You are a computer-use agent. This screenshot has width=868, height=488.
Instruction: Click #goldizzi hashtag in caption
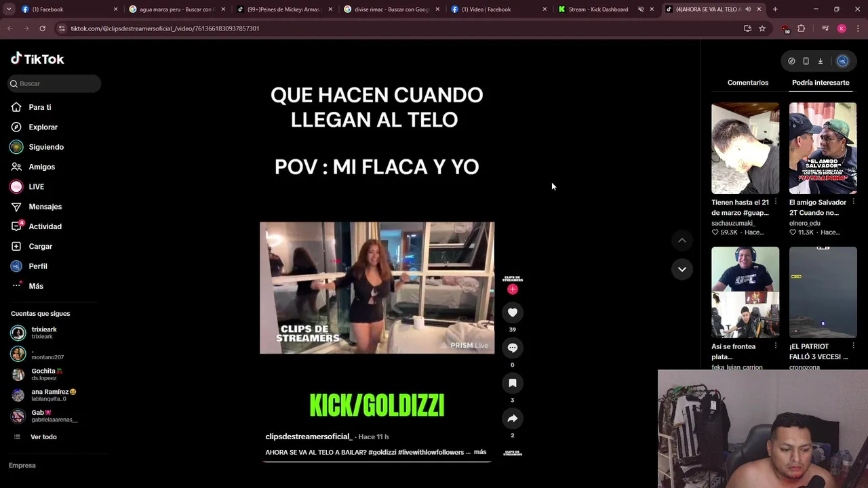point(382,452)
